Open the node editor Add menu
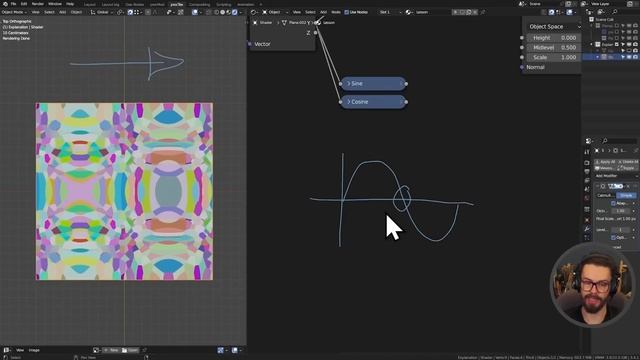 pyautogui.click(x=323, y=12)
